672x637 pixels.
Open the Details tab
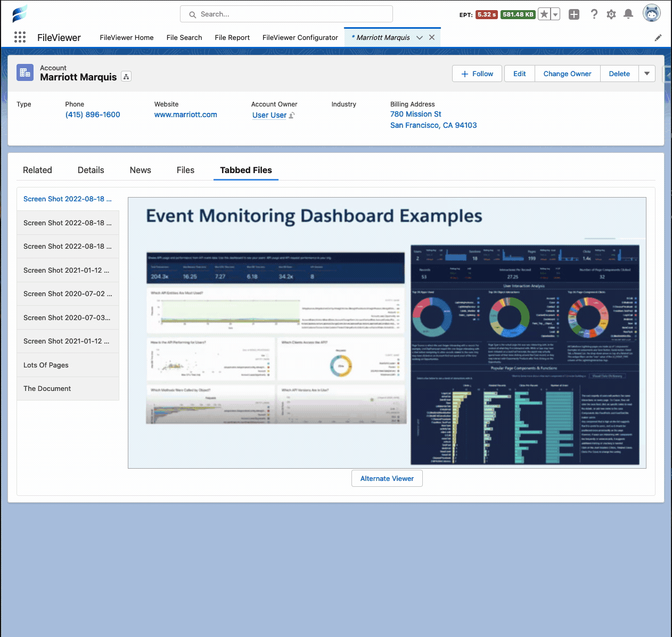tap(91, 170)
